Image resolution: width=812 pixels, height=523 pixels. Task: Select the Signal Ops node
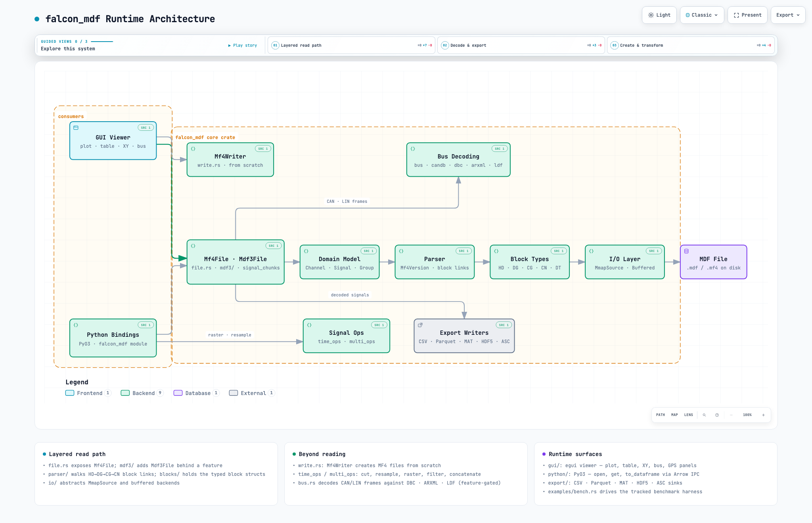pos(346,336)
